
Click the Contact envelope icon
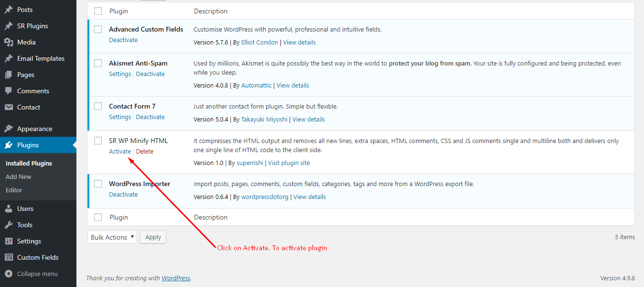9,107
